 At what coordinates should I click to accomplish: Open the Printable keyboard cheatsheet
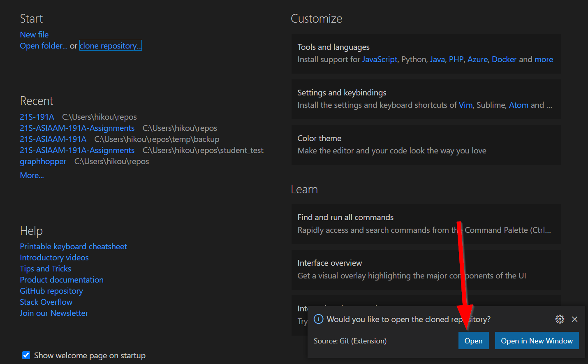coord(73,246)
